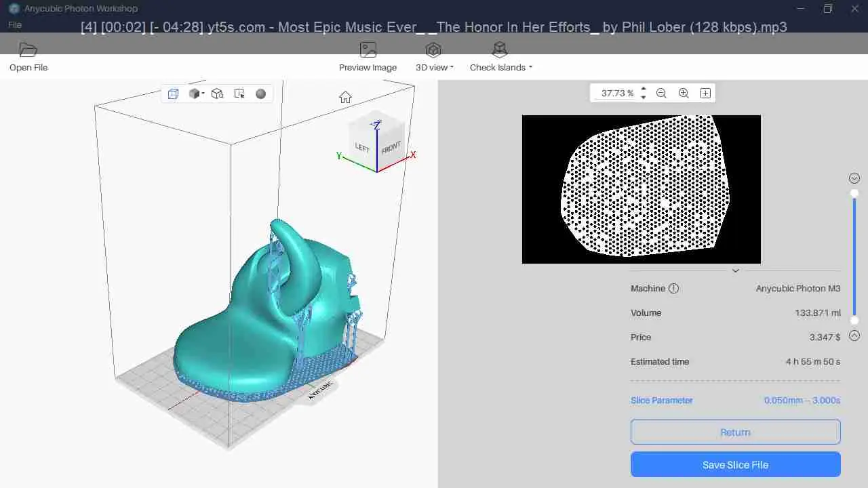Open the Slice Parameter link
The width and height of the screenshot is (868, 488).
pos(661,401)
